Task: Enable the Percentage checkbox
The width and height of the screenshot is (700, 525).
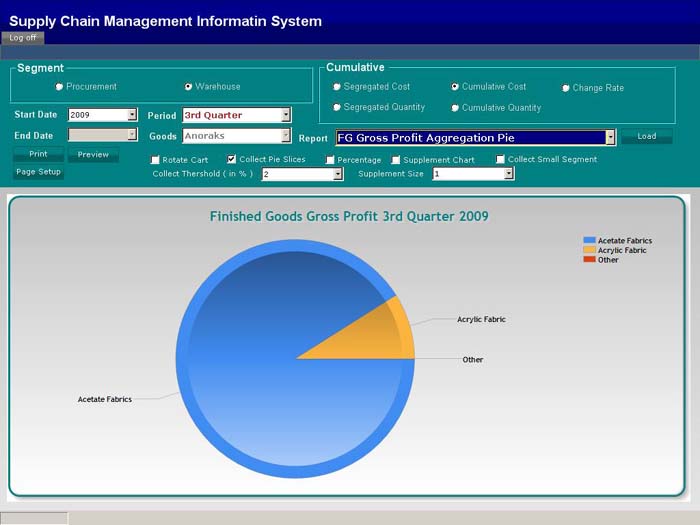Action: pyautogui.click(x=330, y=160)
